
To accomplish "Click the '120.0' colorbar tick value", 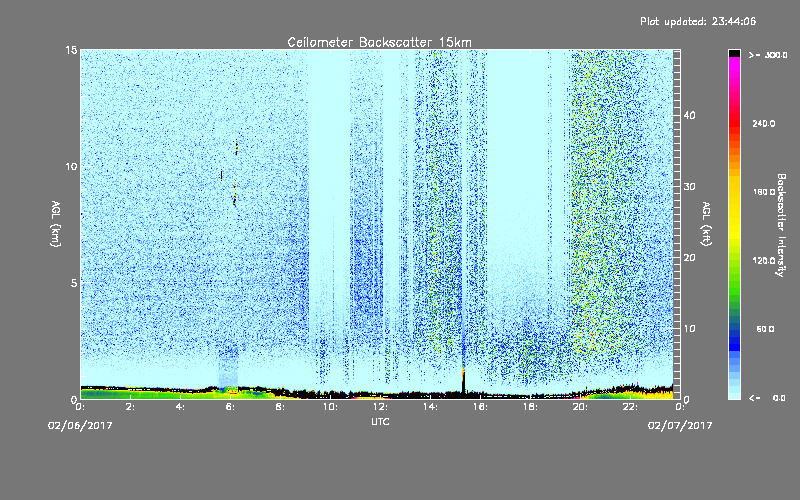I will tap(764, 261).
